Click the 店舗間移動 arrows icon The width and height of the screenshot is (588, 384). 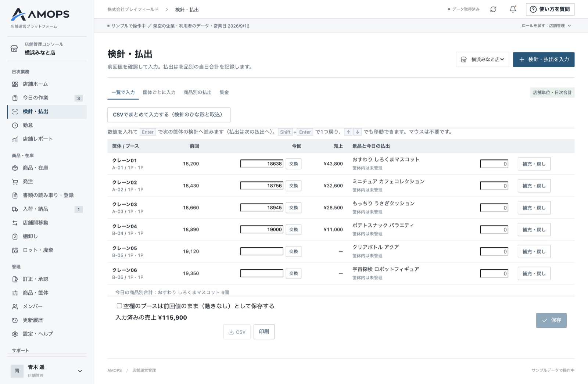15,223
